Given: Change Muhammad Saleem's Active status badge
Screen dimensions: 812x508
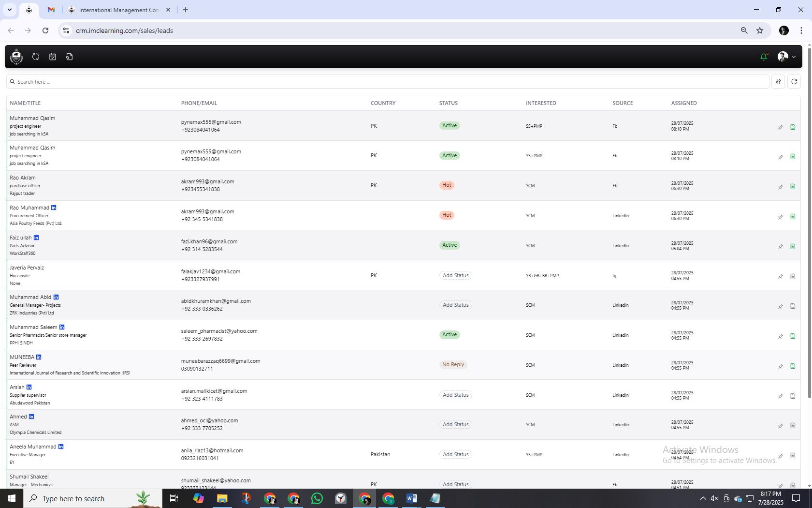Looking at the screenshot, I should (449, 335).
